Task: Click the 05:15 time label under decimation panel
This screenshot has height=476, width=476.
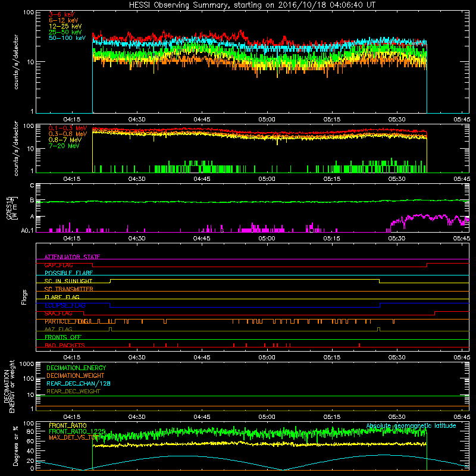Action: (x=332, y=417)
